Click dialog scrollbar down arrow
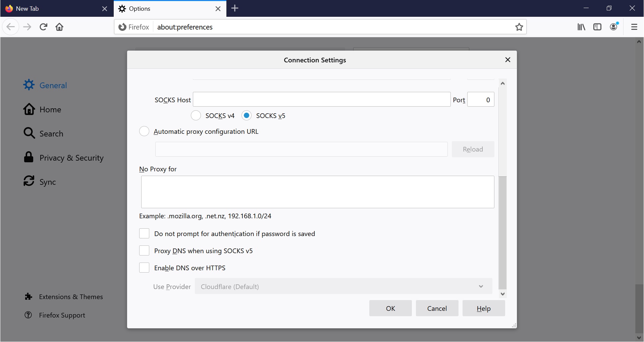 click(x=502, y=294)
